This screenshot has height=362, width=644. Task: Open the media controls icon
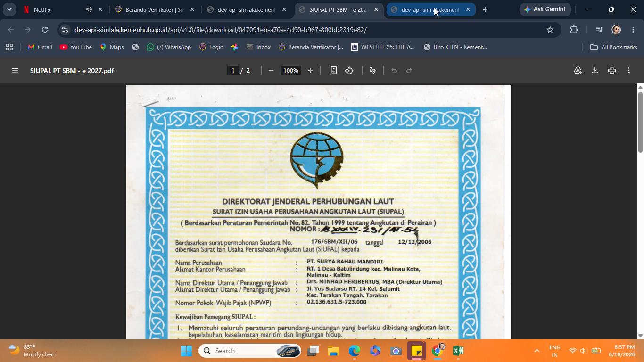[599, 30]
